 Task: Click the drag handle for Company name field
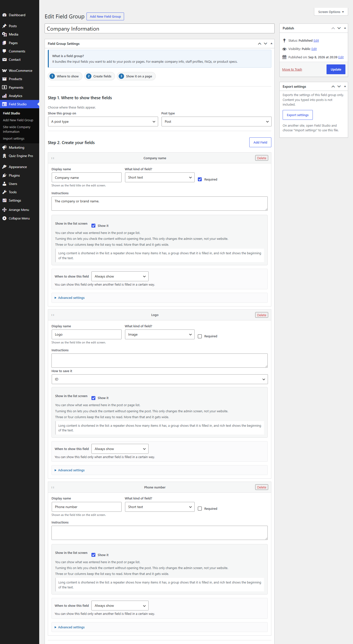click(53, 158)
